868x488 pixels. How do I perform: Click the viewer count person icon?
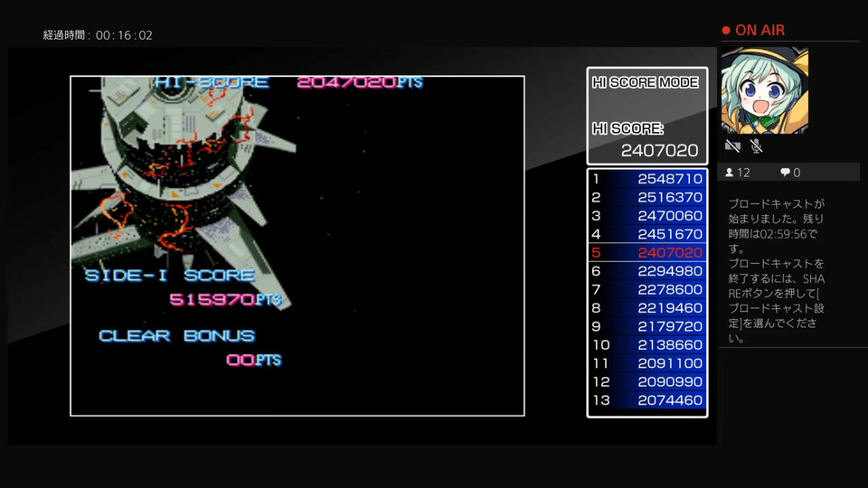730,173
